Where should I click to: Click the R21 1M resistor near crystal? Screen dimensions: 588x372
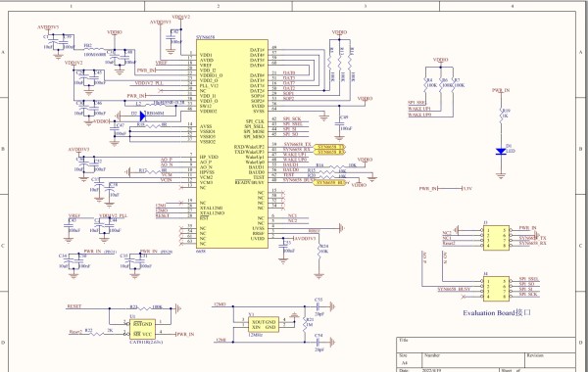(305, 324)
